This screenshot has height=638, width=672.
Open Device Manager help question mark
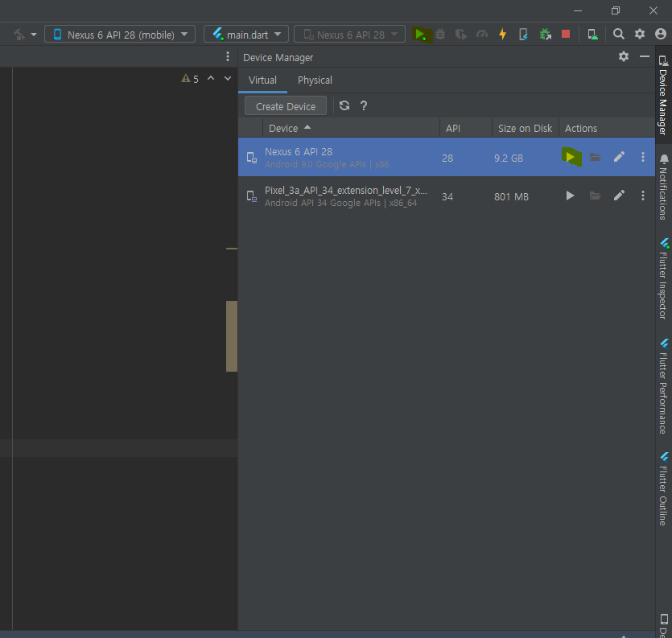[x=364, y=105]
